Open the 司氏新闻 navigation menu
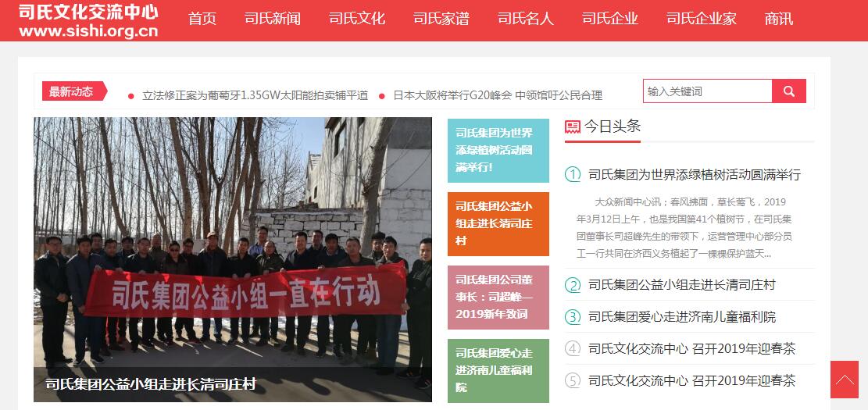This screenshot has height=410, width=868. [x=273, y=19]
